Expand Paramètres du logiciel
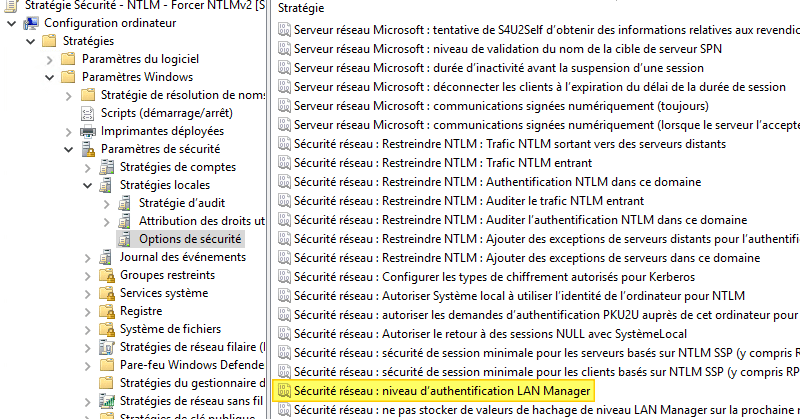Image resolution: width=800 pixels, height=419 pixels. tap(49, 60)
